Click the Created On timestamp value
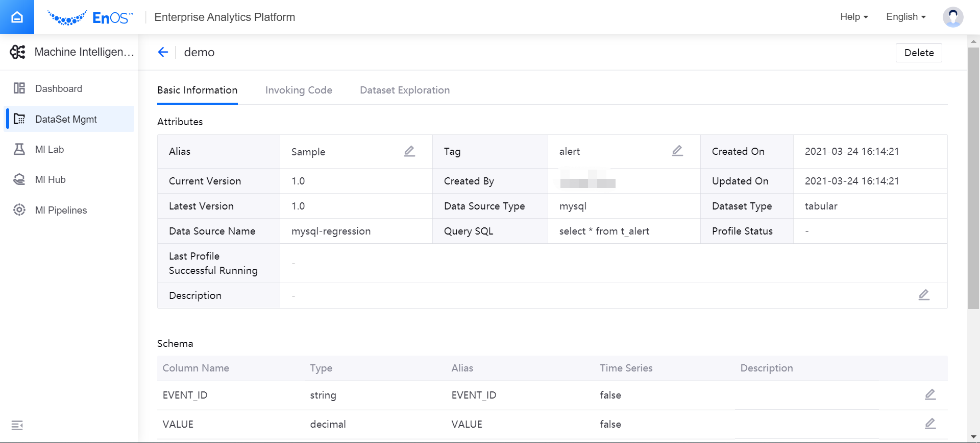Viewport: 980px width, 443px height. (x=852, y=151)
